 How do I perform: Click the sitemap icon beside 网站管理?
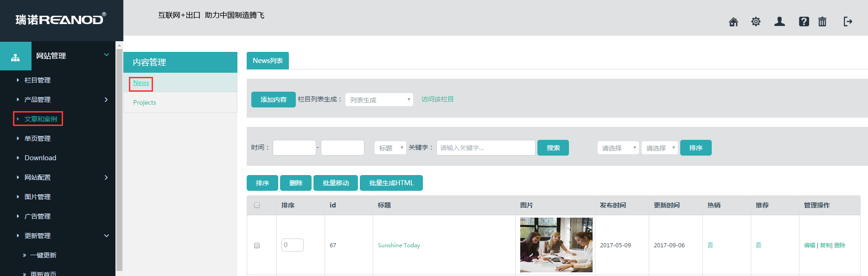[x=16, y=56]
